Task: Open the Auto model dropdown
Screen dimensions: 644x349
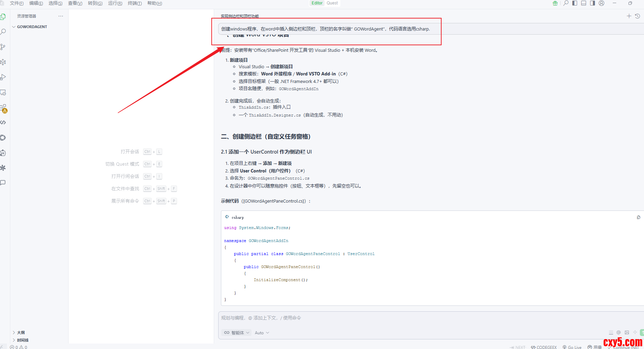Action: point(262,333)
